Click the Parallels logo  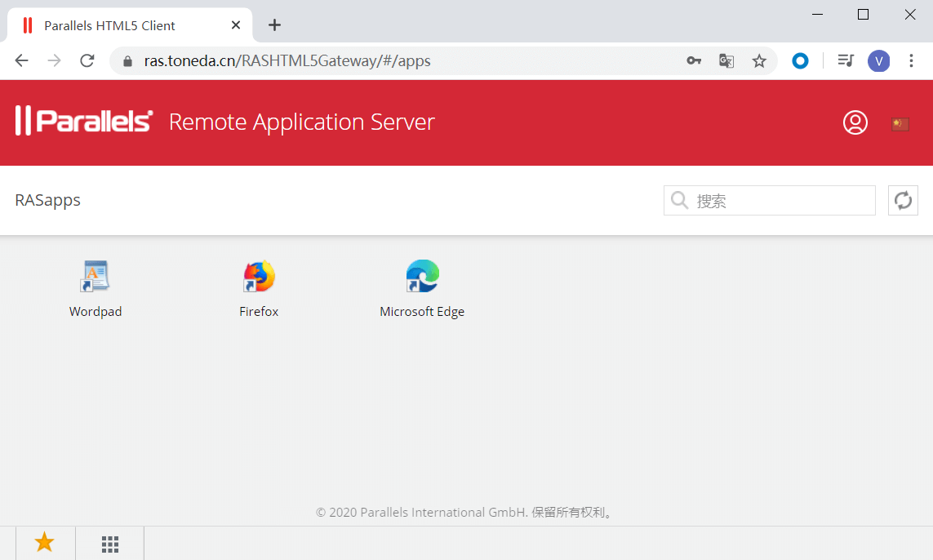pos(84,121)
